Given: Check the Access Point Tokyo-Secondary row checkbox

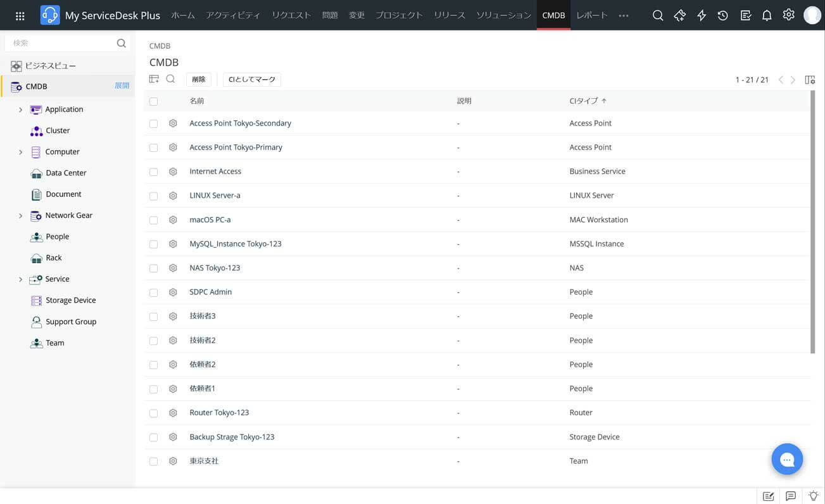Looking at the screenshot, I should point(153,123).
